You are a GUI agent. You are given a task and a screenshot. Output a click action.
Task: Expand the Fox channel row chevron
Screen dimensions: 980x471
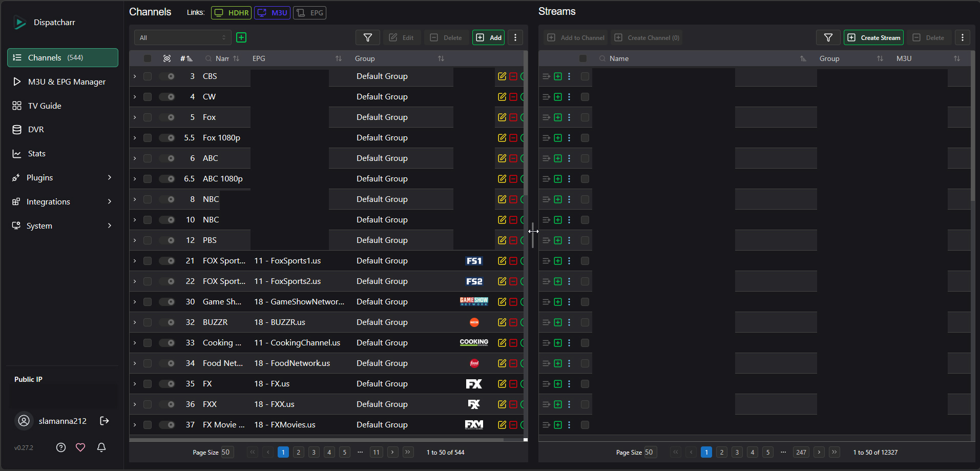[135, 117]
